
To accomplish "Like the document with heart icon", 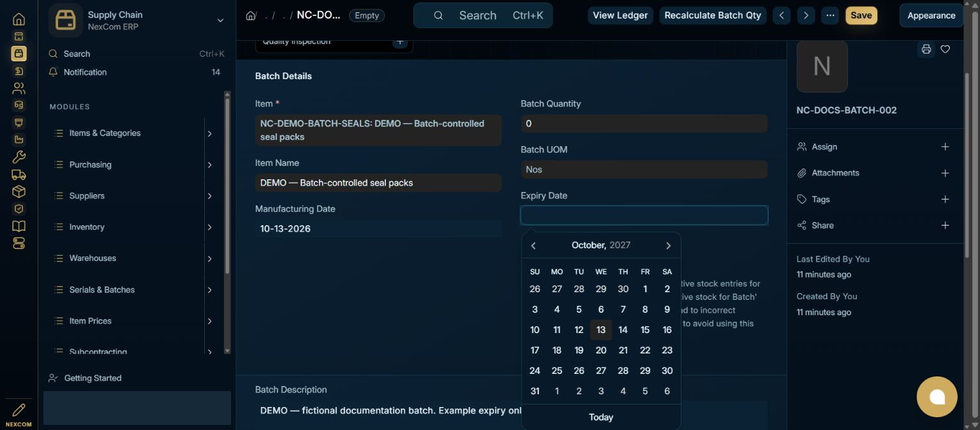I will 946,49.
